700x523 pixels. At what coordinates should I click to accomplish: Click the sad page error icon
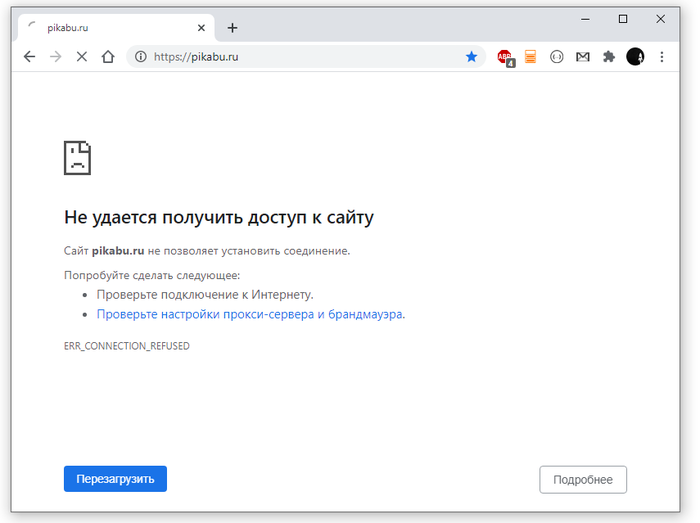[77, 158]
